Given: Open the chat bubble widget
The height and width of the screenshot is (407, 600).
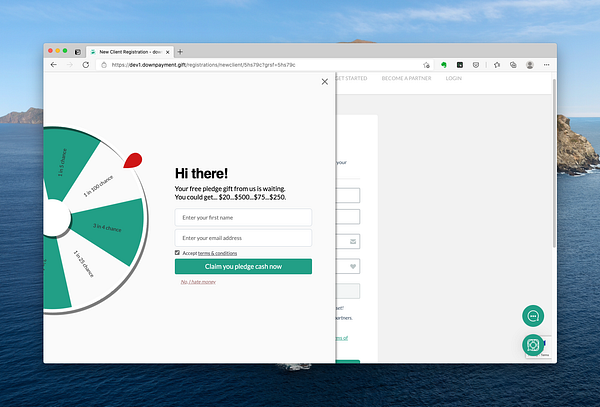Looking at the screenshot, I should (x=533, y=316).
